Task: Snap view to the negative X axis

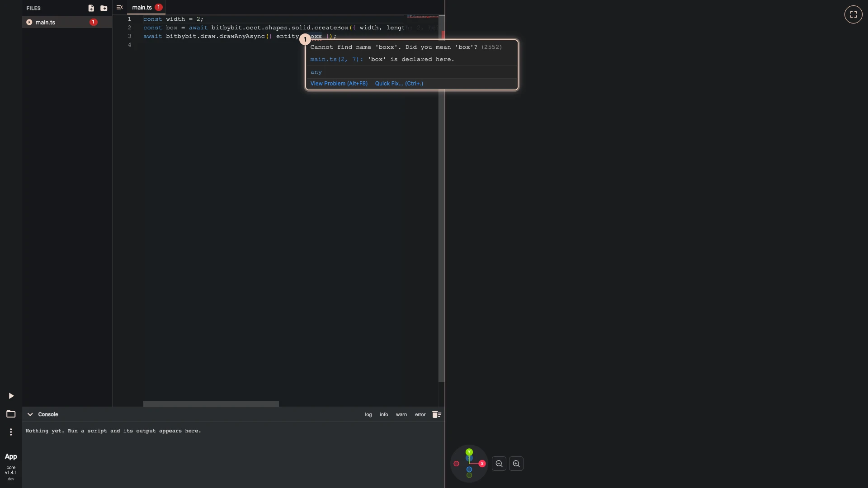Action: [x=457, y=464]
